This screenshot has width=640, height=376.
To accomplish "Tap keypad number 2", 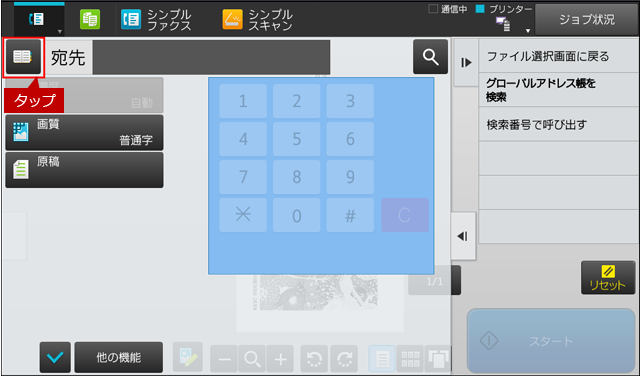I will click(297, 101).
